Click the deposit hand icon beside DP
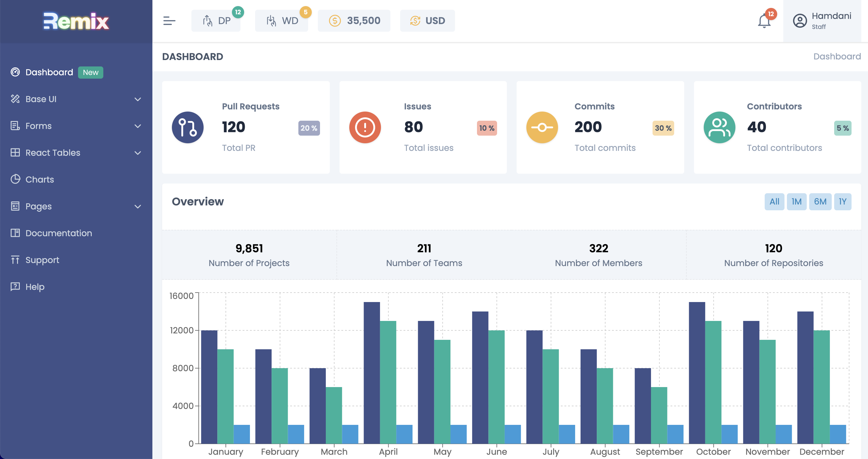Image resolution: width=868 pixels, height=459 pixels. (x=208, y=21)
